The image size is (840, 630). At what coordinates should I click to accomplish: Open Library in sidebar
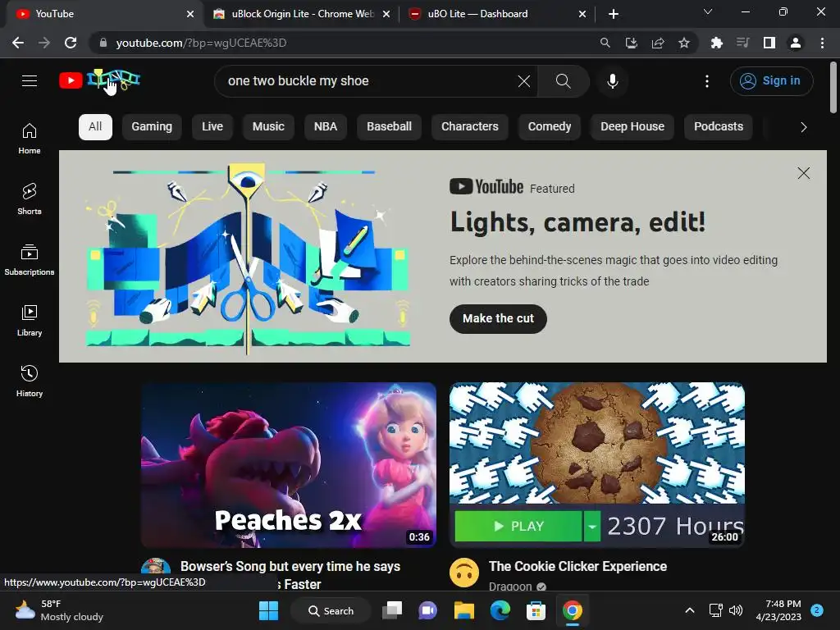click(x=30, y=320)
